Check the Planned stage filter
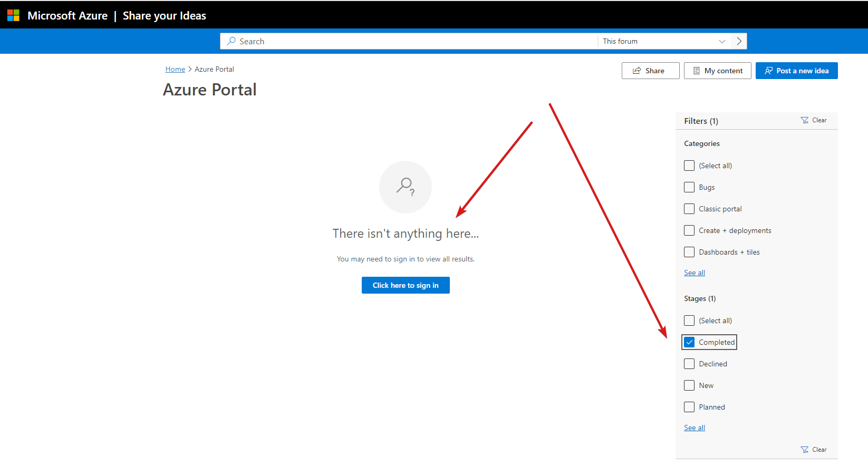 coord(689,407)
